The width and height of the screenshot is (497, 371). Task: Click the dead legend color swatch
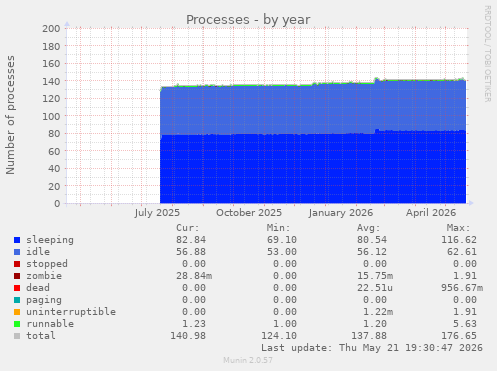[17, 288]
